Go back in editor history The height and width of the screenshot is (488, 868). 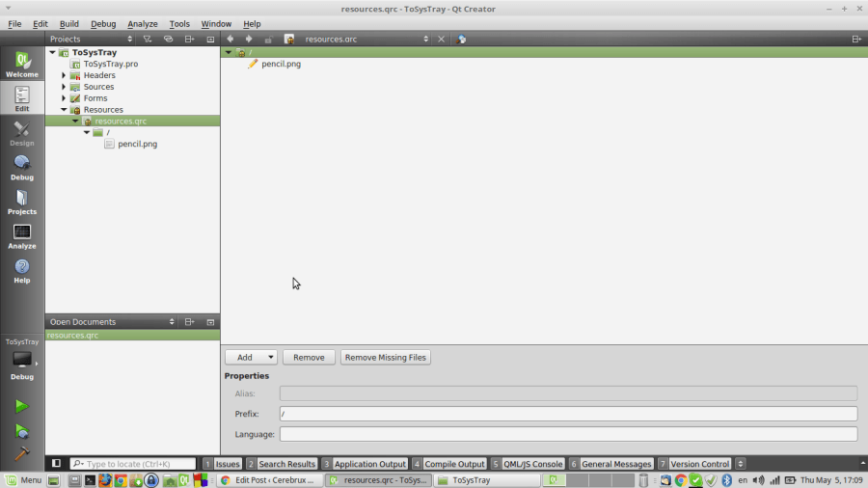[231, 40]
